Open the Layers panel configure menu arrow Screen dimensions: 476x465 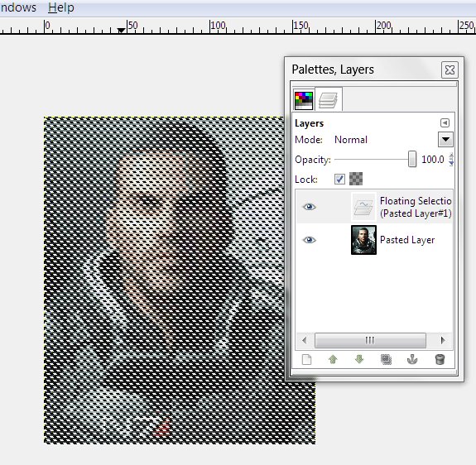click(445, 122)
